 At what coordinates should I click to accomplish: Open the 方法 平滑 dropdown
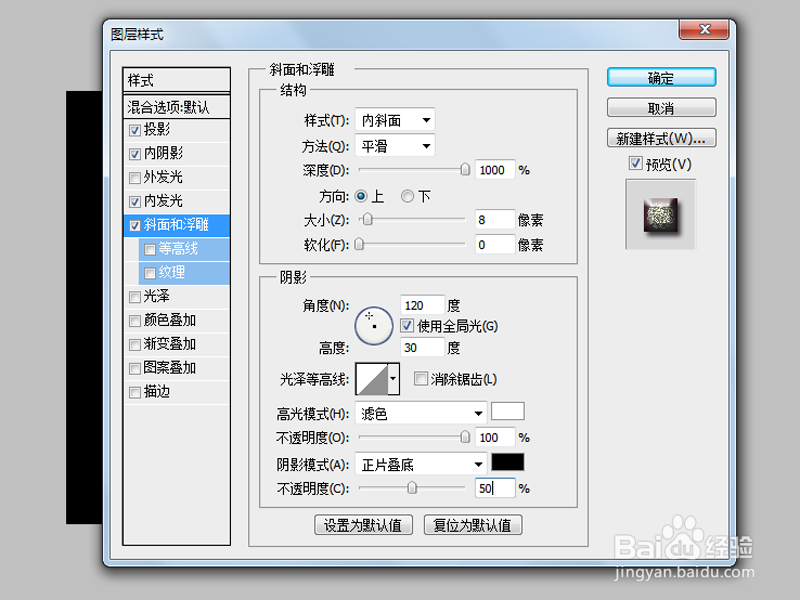(395, 146)
